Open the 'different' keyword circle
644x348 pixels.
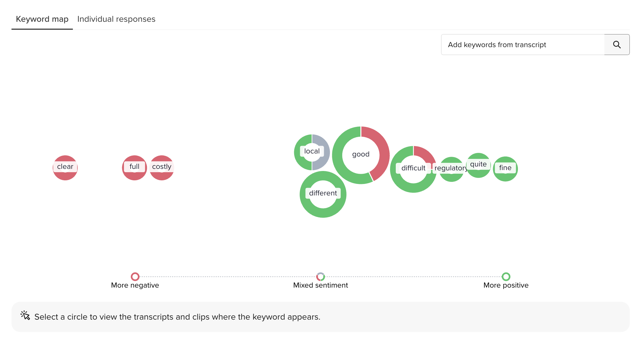(x=323, y=194)
